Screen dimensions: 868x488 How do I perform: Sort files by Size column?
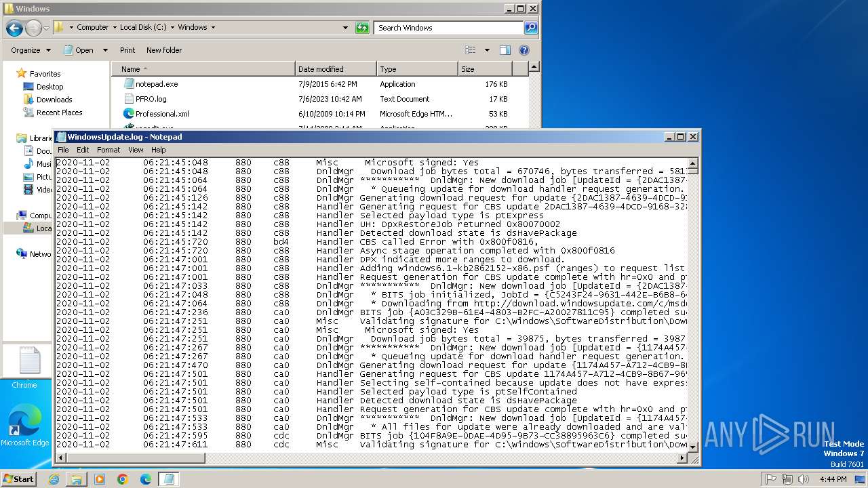point(485,69)
